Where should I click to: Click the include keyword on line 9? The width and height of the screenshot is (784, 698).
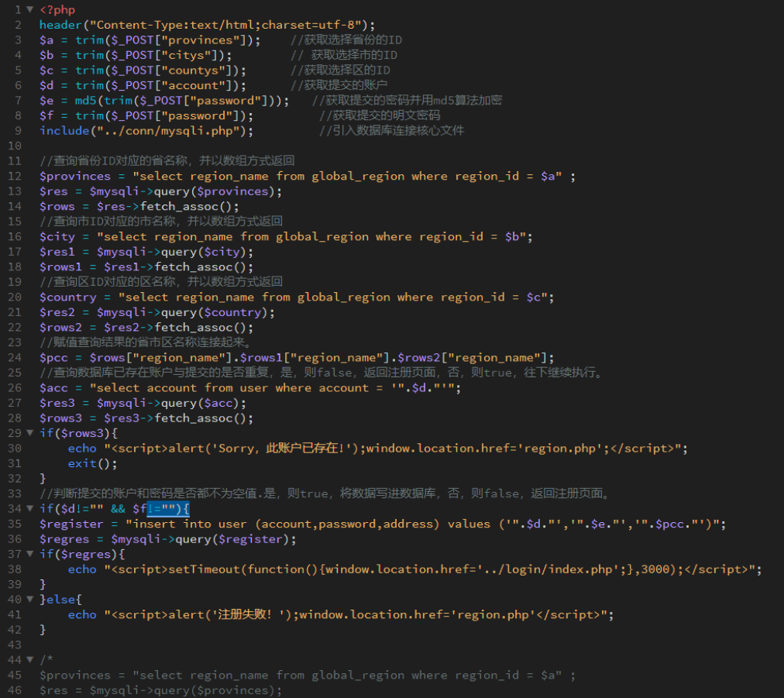(x=64, y=130)
